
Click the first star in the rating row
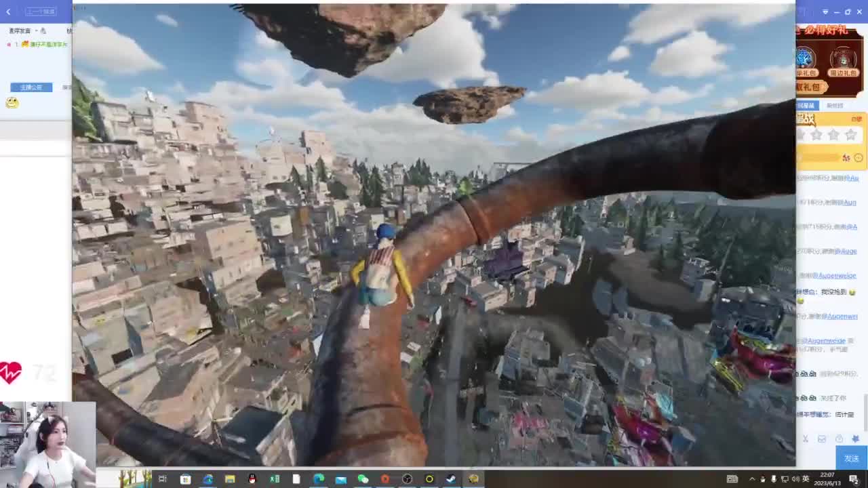800,135
